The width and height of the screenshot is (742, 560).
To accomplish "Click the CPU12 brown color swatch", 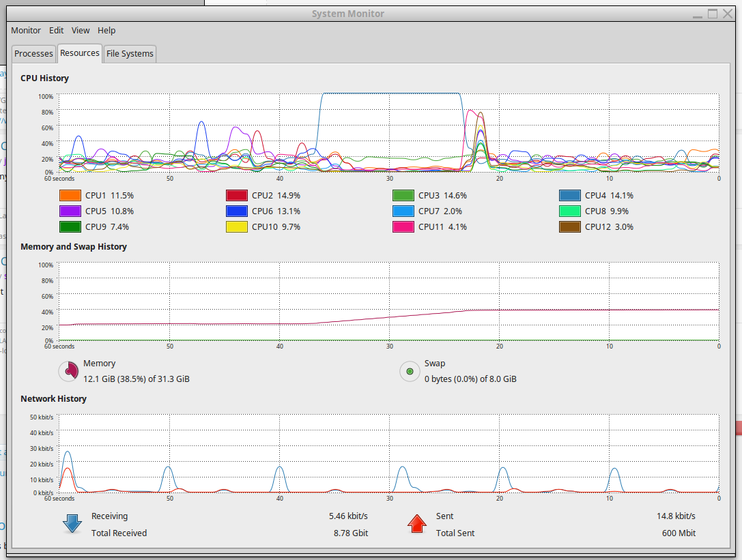I will (x=570, y=226).
